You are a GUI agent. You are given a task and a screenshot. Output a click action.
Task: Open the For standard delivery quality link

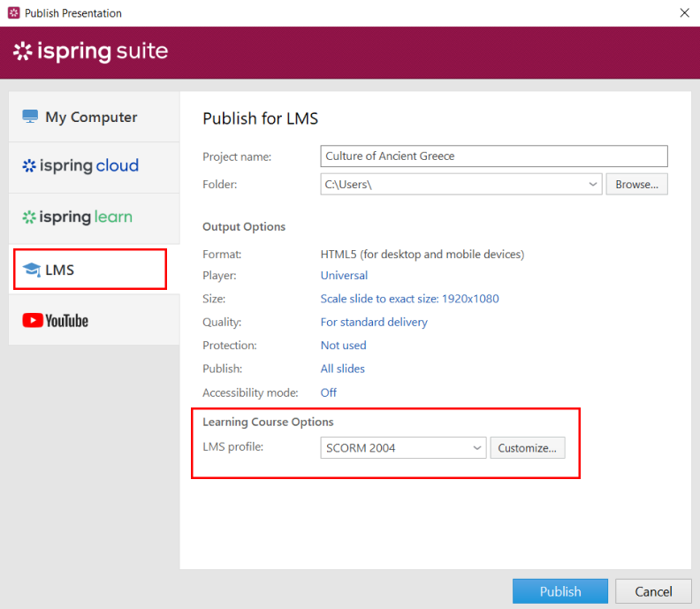[x=374, y=322]
